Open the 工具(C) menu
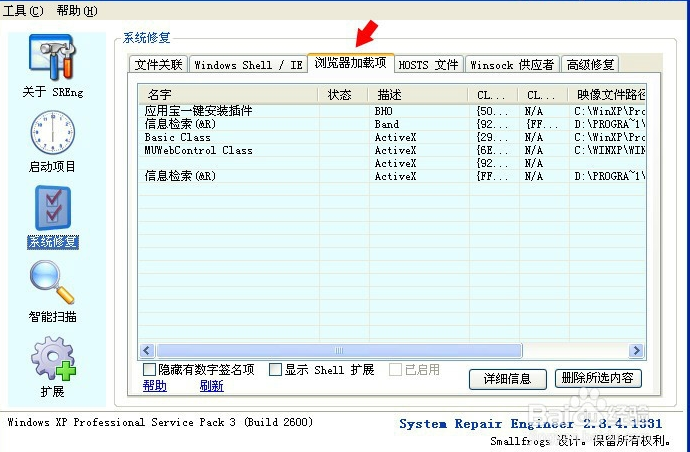Screen dimensions: 690x452 coord(22,10)
